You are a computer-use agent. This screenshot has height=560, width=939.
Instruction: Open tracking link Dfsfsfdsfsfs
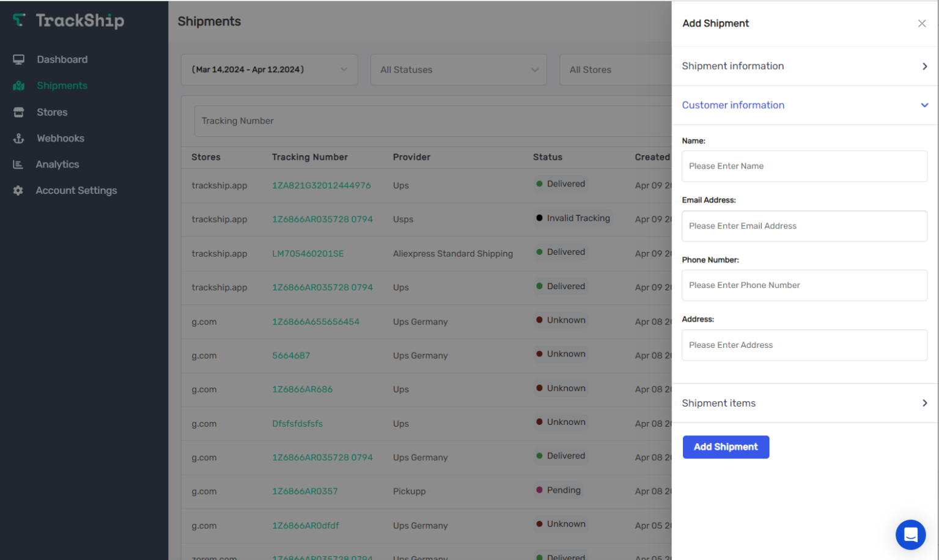297,424
